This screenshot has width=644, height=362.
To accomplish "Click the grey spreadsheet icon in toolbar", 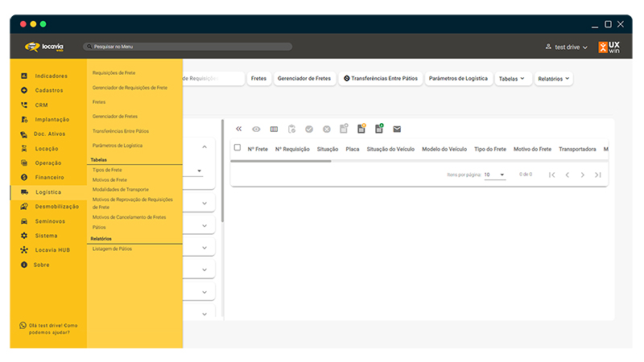I will coord(344,129).
